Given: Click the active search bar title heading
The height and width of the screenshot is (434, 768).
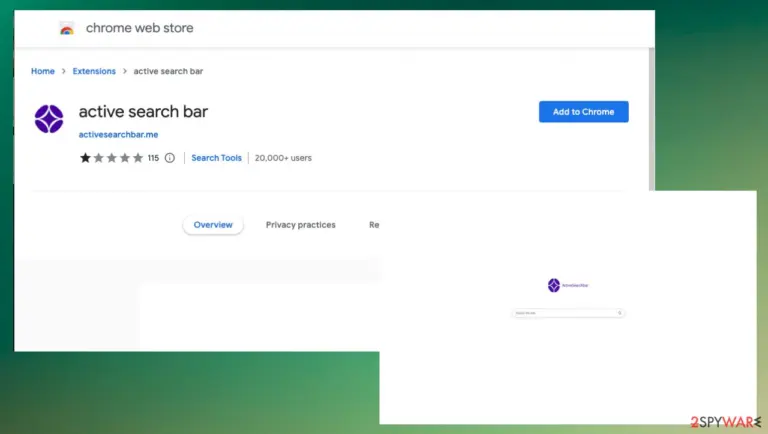Looking at the screenshot, I should [144, 112].
